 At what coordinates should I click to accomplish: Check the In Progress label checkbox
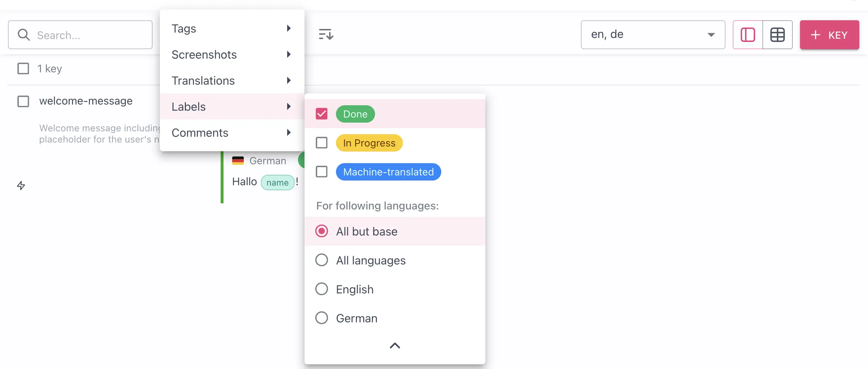pos(322,143)
